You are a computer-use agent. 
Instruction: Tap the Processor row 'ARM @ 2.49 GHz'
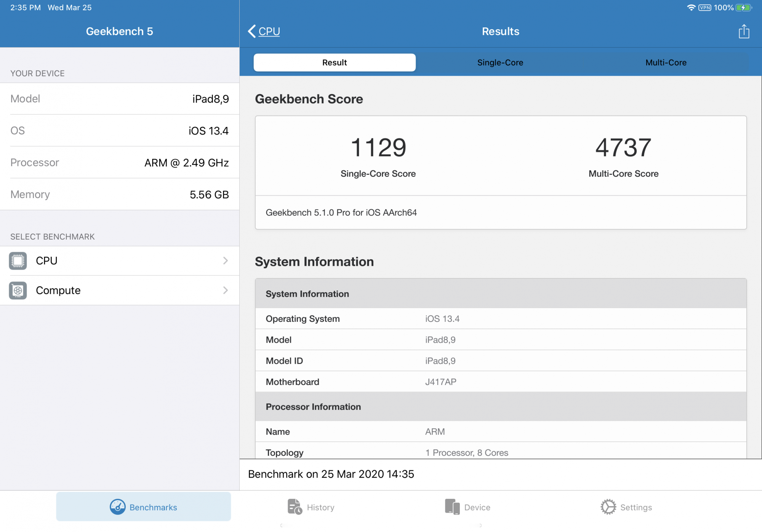tap(120, 163)
